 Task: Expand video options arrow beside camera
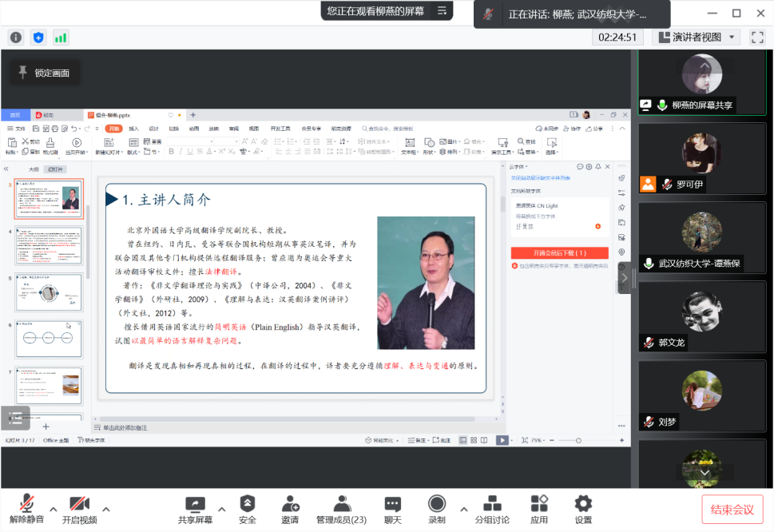click(106, 509)
